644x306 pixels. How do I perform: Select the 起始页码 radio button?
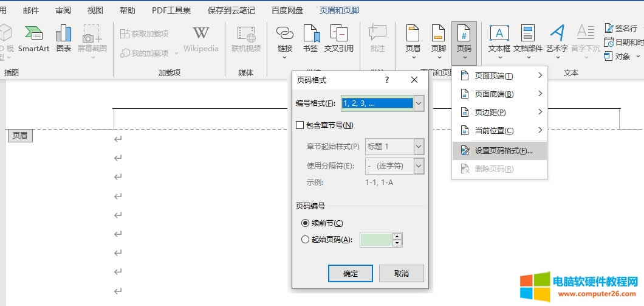(306, 240)
